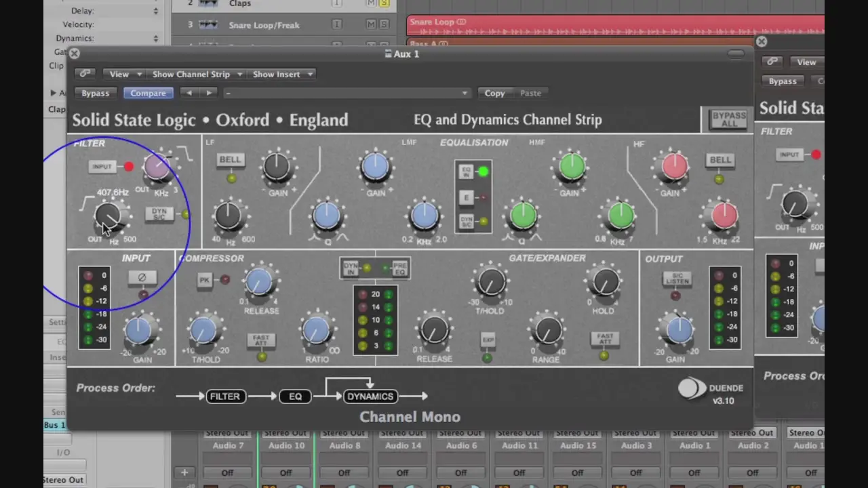
Task: Select DYNAMICS block in Process Order
Action: click(370, 396)
